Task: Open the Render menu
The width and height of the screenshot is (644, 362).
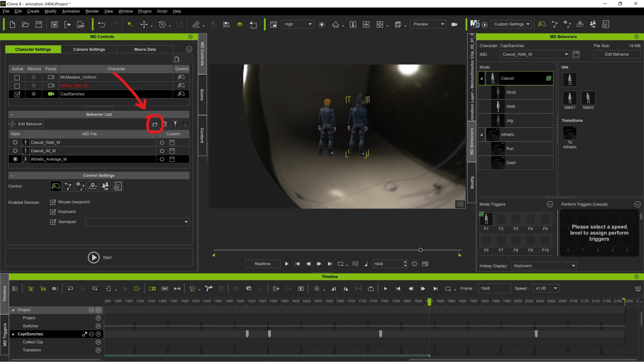Action: pos(92,11)
